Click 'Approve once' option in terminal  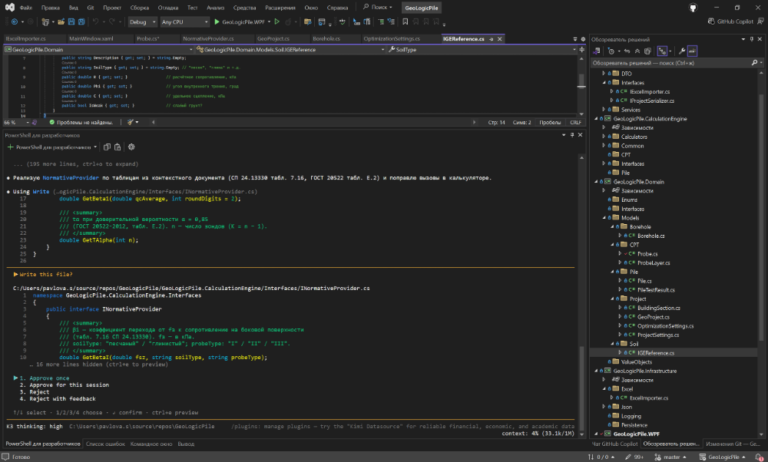[49, 378]
